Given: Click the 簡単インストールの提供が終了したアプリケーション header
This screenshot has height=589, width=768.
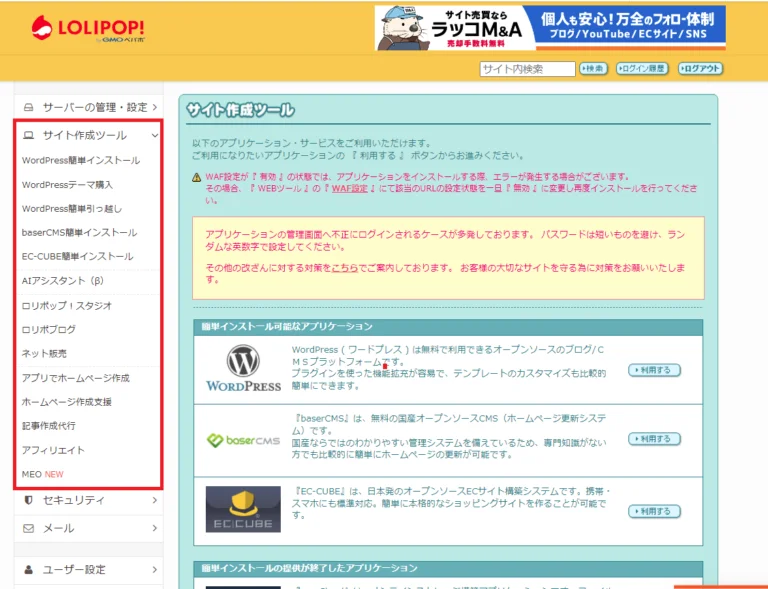Looking at the screenshot, I should pyautogui.click(x=448, y=568).
